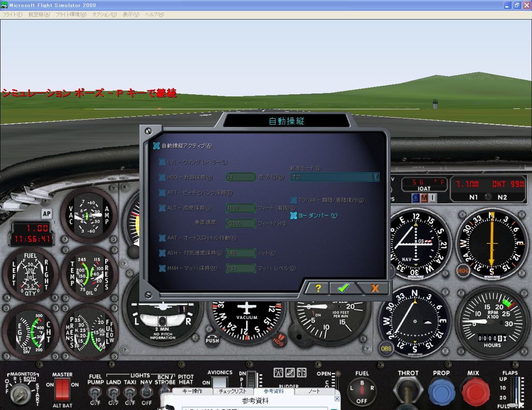
Task: Click the white I marker beacon light
Action: click(432, 198)
